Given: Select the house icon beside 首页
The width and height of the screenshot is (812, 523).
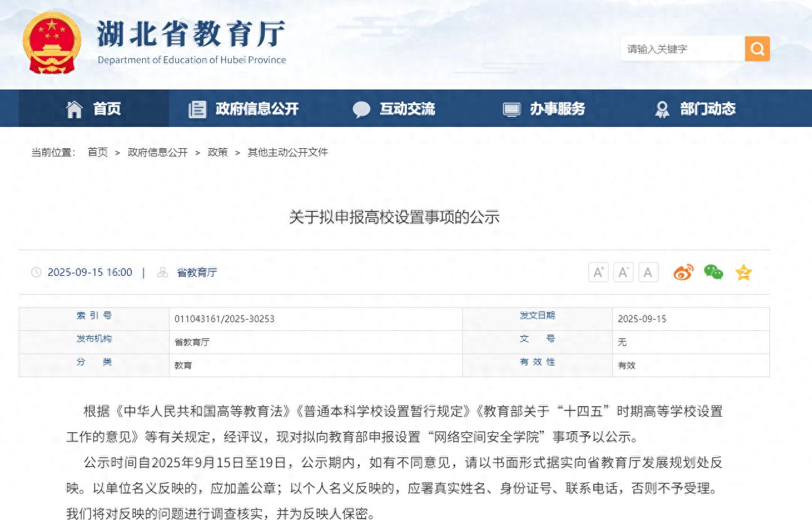Looking at the screenshot, I should click(x=73, y=108).
